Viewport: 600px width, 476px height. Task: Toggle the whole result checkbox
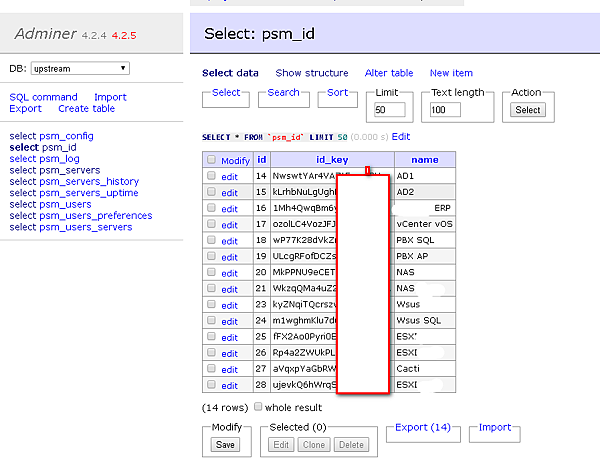pyautogui.click(x=258, y=406)
